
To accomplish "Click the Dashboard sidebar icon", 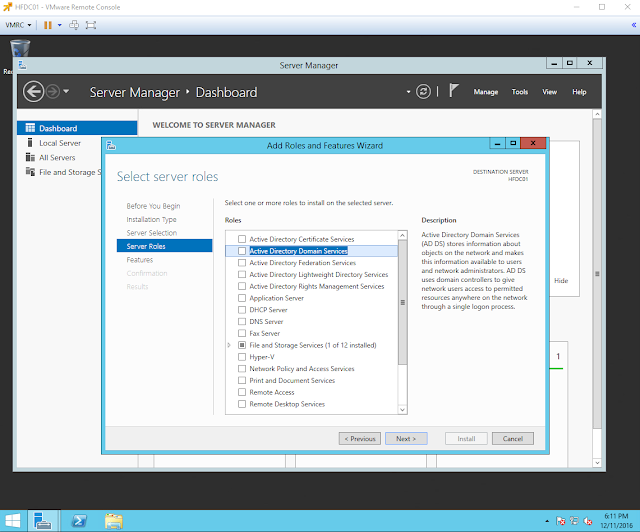I will click(x=30, y=128).
